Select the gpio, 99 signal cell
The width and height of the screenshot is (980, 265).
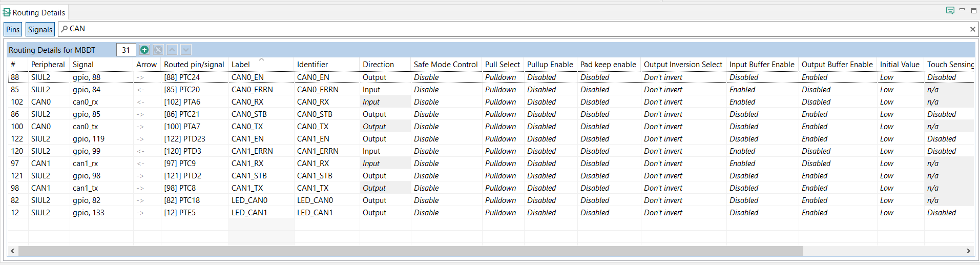[x=101, y=151]
